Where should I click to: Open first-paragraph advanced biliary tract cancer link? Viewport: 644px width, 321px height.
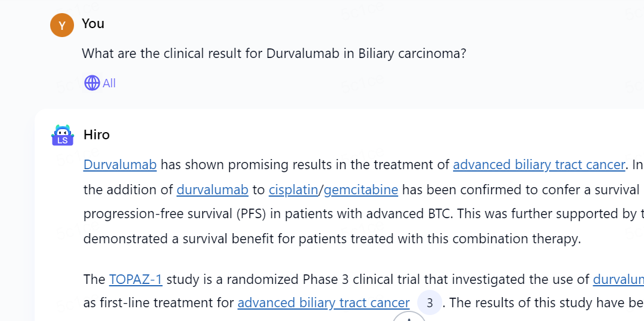(x=539, y=164)
